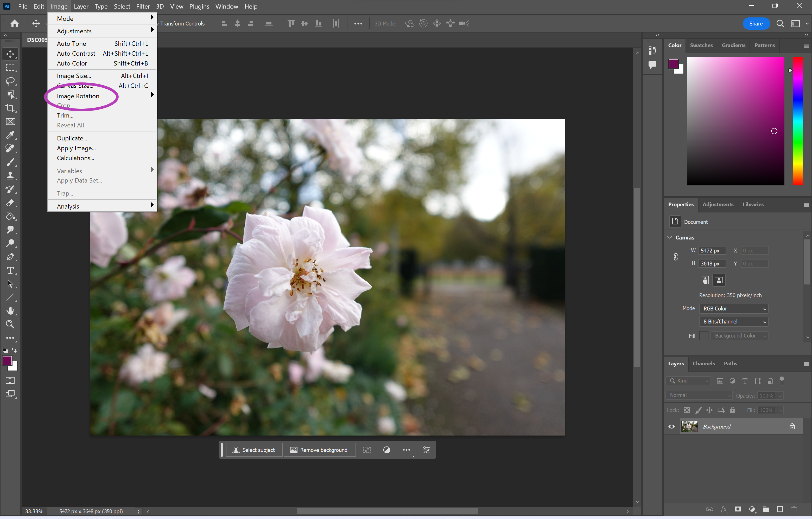Open the Normal blend mode dropdown
Image resolution: width=812 pixels, height=519 pixels.
click(699, 395)
